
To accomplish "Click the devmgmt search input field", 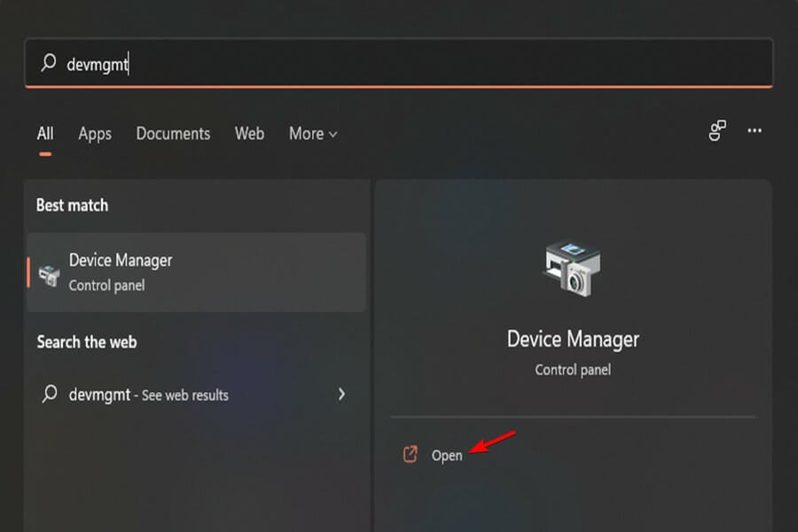I will pos(399,63).
